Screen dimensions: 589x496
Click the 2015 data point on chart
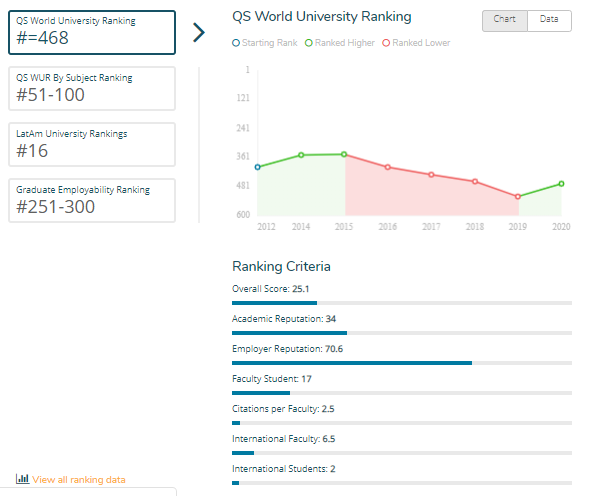point(344,154)
